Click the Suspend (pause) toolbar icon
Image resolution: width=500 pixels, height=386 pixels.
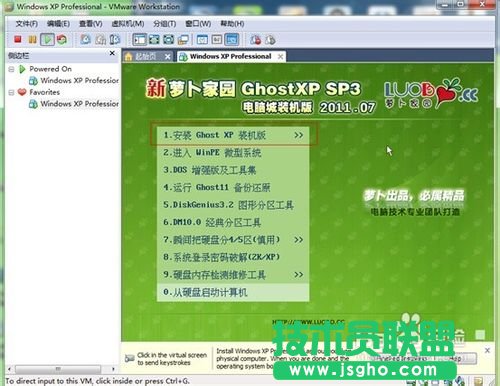[x=32, y=40]
